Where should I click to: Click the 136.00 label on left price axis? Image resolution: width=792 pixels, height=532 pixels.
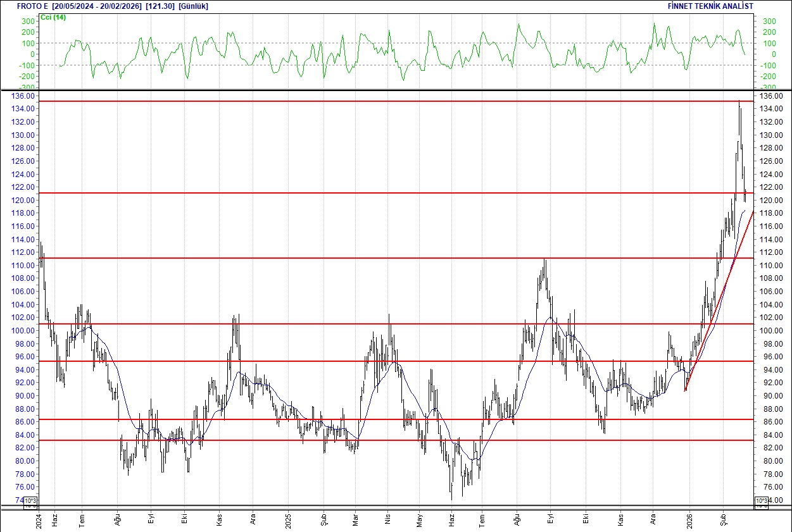pos(22,96)
